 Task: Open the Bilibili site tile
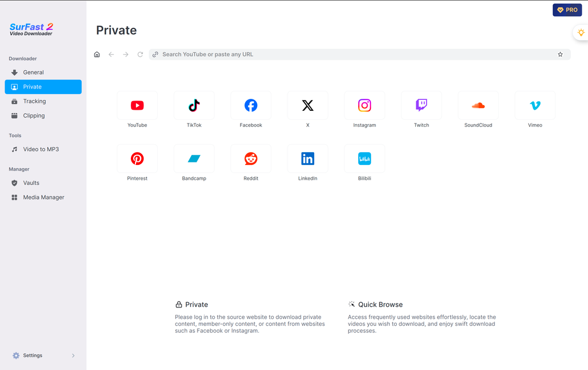click(x=365, y=159)
